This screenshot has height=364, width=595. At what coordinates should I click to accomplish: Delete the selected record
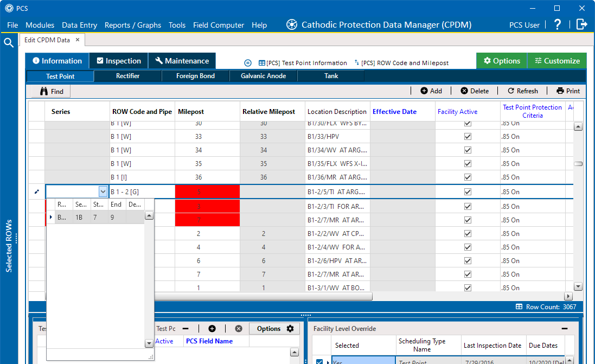coord(475,91)
